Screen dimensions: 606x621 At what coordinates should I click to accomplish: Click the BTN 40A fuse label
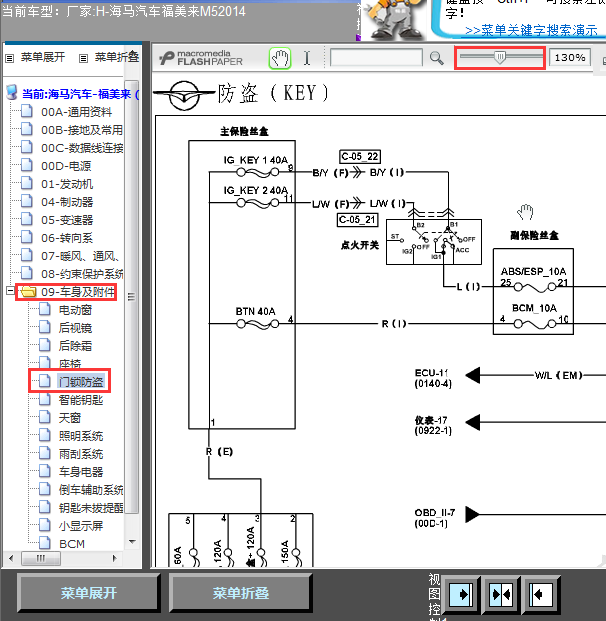(255, 312)
